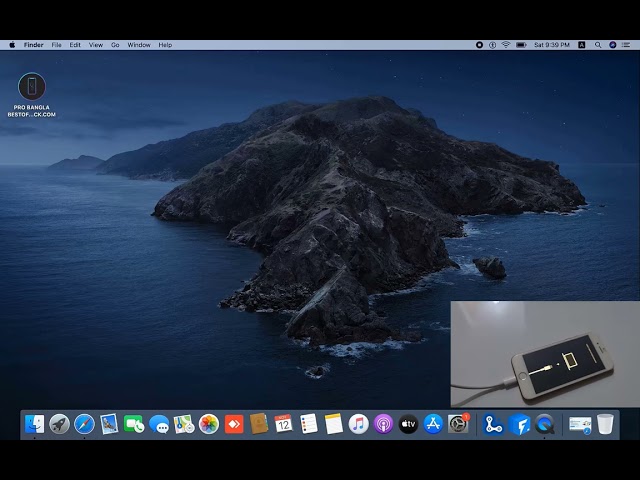Open the blue cube lightning app in Dock

(x=519, y=424)
